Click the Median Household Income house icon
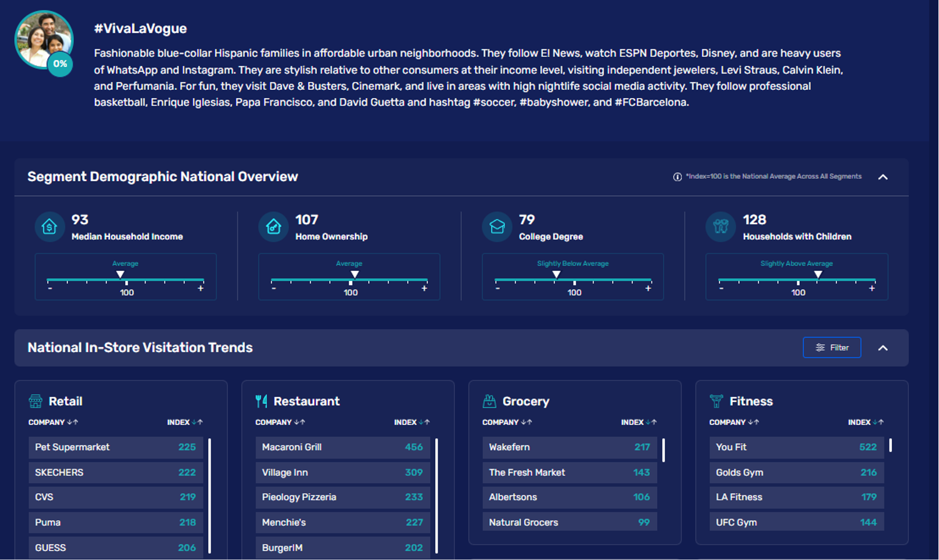The height and width of the screenshot is (560, 939). click(49, 227)
